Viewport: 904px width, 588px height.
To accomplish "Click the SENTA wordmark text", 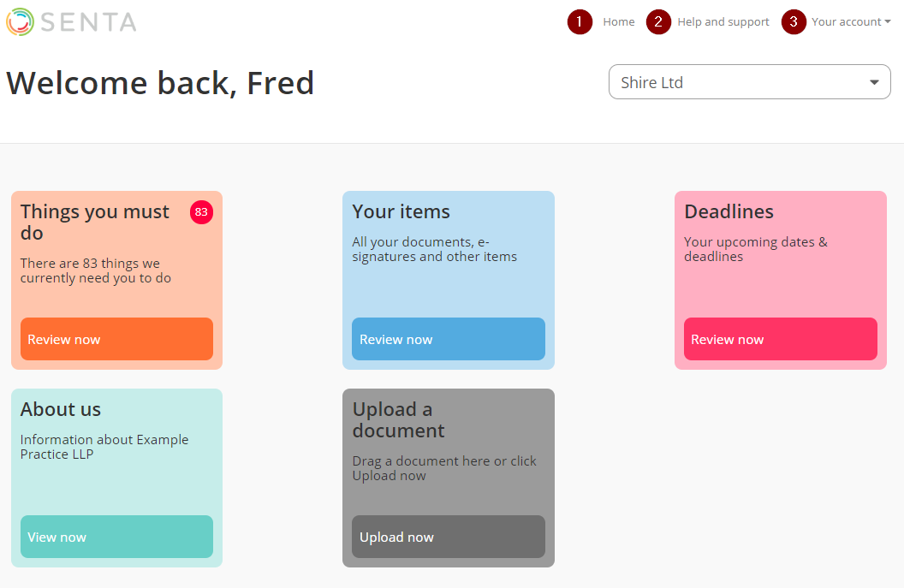I will click(x=88, y=22).
